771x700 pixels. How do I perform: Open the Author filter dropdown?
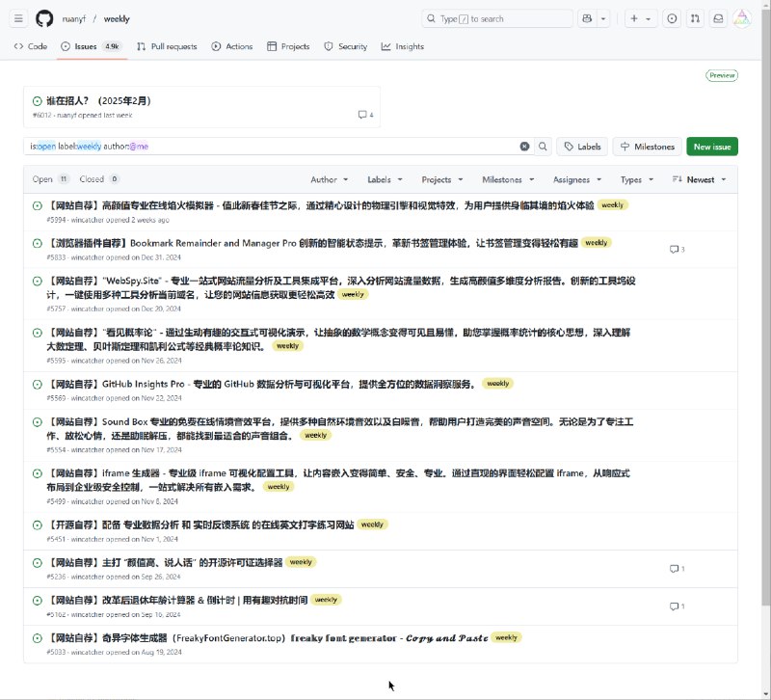[x=329, y=179]
